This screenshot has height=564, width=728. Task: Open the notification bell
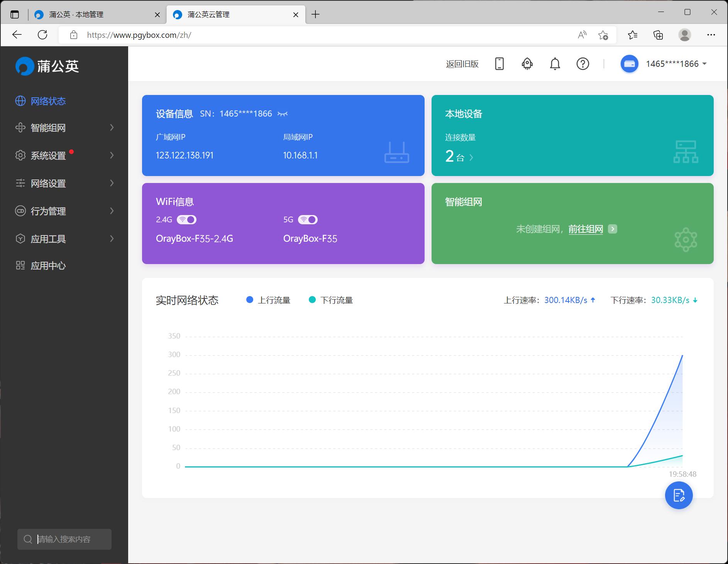click(555, 64)
